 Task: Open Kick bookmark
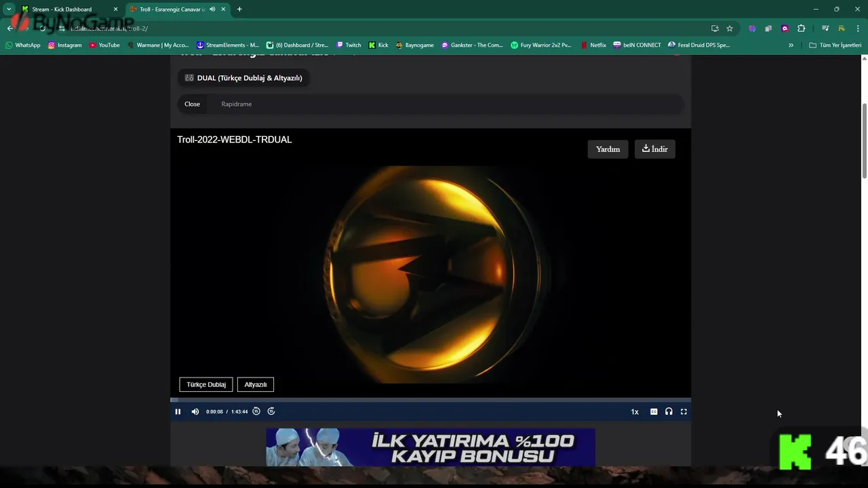(378, 45)
